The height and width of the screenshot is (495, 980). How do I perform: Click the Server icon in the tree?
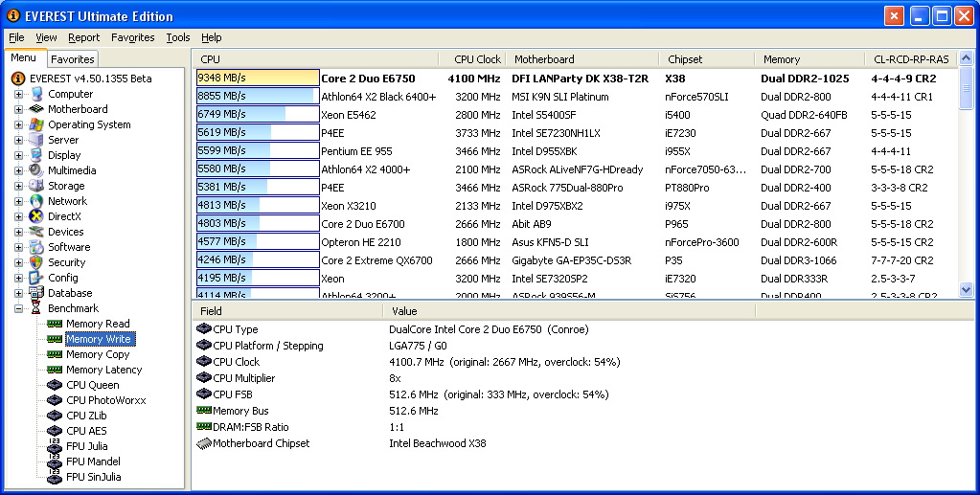[x=36, y=140]
